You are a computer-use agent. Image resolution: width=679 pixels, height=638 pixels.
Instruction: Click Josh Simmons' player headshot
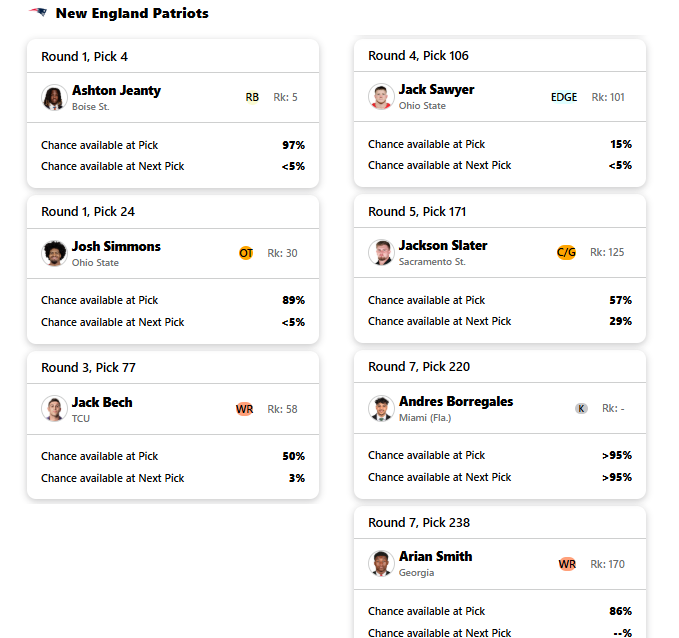point(54,253)
